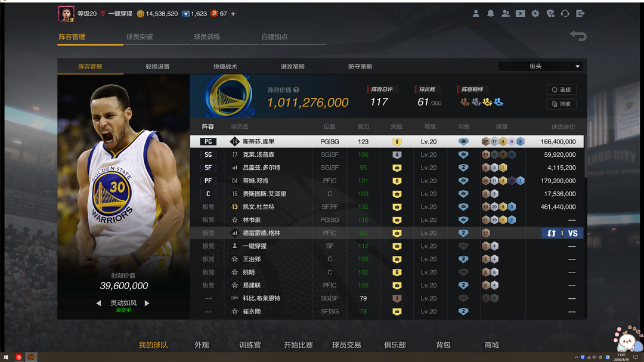Open the video playback icon

click(x=520, y=14)
